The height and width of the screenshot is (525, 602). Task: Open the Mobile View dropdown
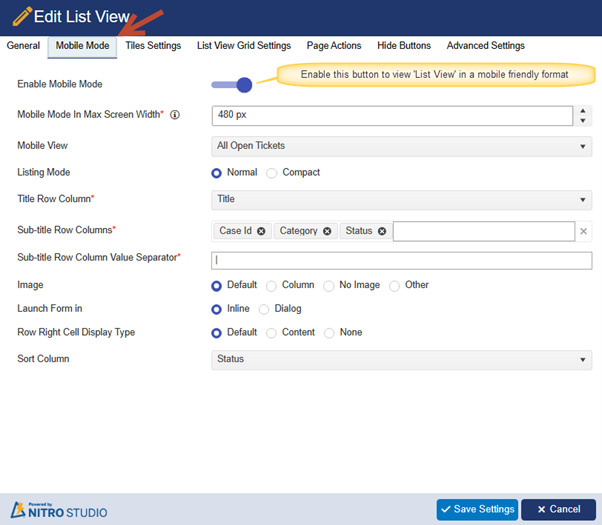401,146
